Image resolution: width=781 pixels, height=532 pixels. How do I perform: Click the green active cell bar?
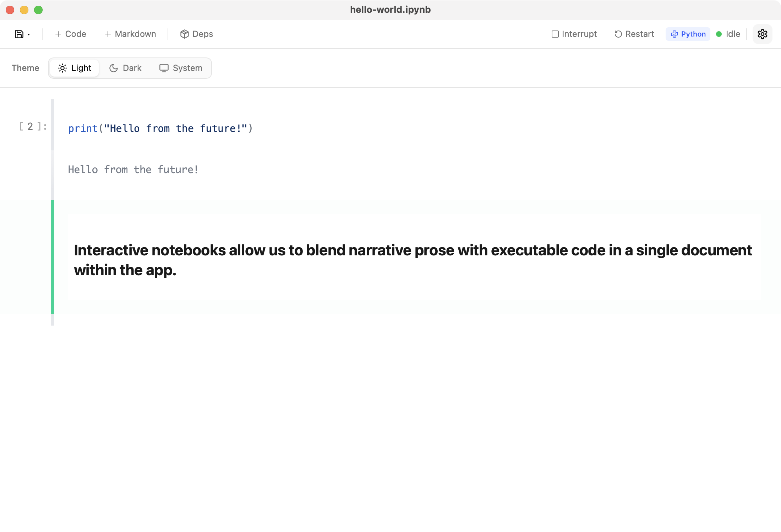coord(53,257)
